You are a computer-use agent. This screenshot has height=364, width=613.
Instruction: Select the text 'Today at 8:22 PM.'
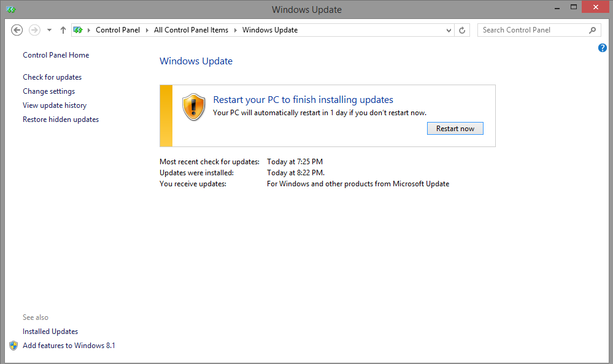(296, 173)
